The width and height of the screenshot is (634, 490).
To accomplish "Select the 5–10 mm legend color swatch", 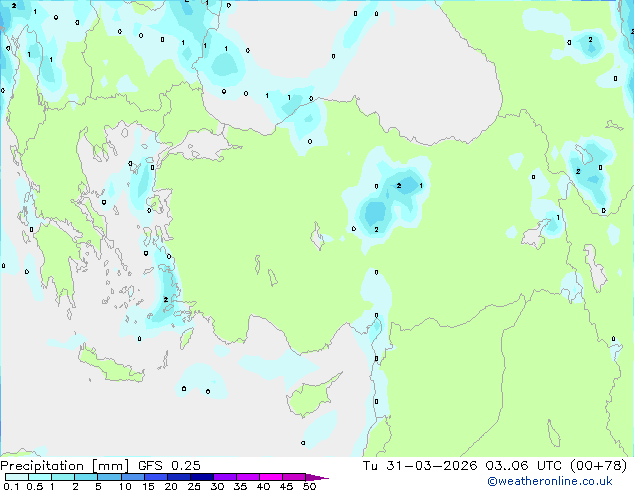I will coord(109,477).
